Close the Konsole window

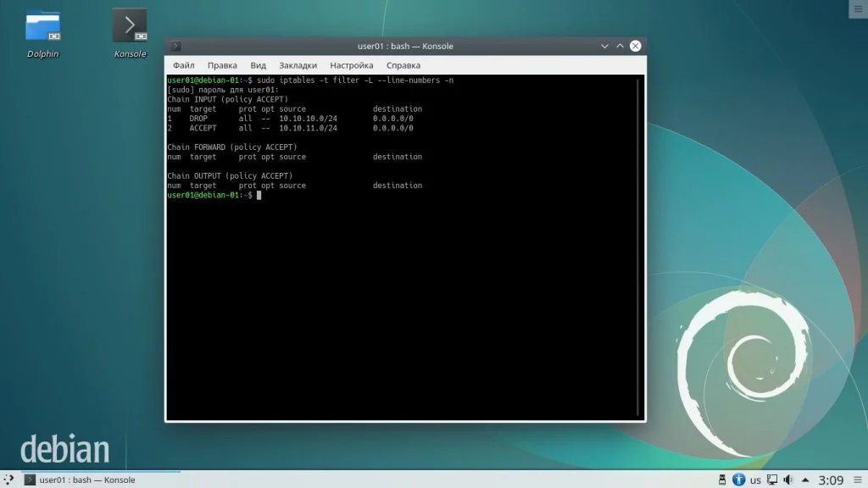636,46
